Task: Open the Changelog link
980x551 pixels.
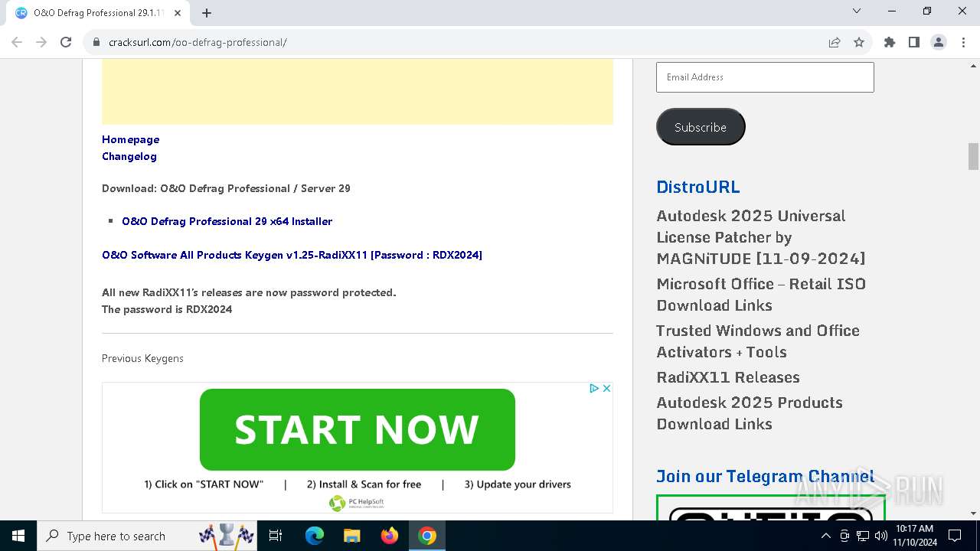Action: [x=129, y=156]
